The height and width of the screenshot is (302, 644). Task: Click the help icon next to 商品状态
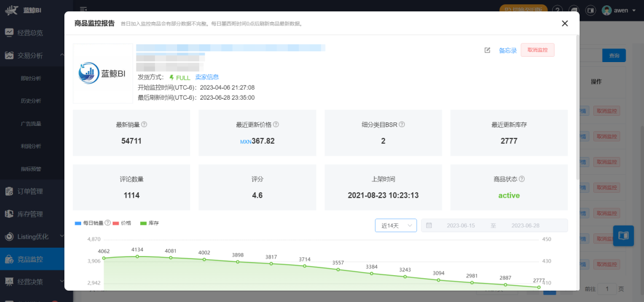coord(522,179)
